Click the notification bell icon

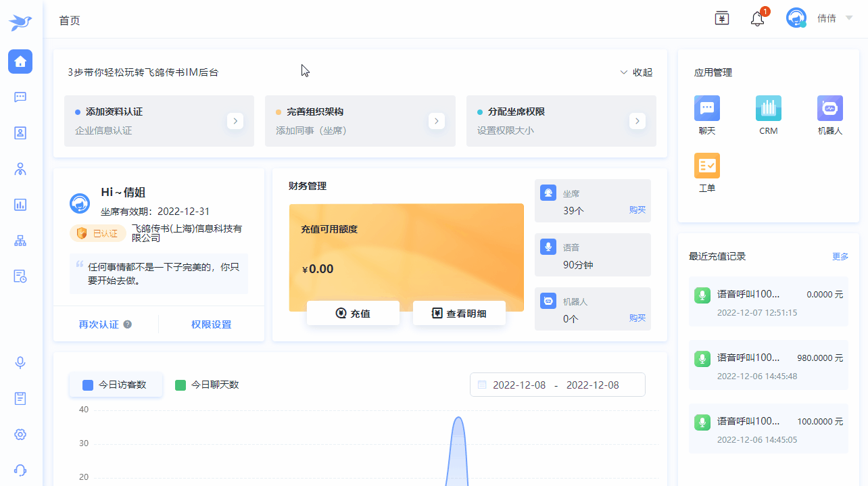757,19
